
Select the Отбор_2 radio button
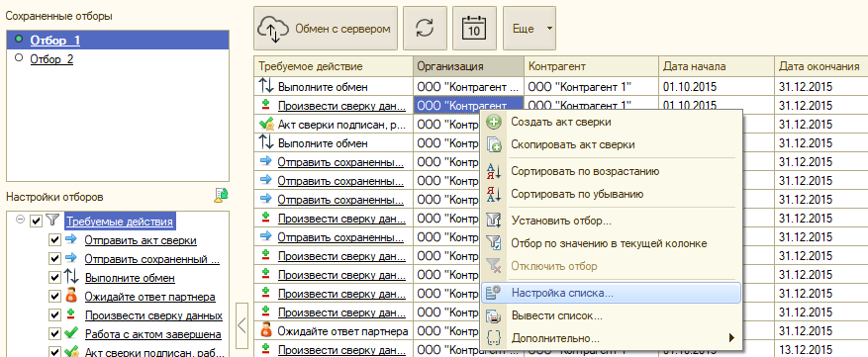(x=20, y=57)
